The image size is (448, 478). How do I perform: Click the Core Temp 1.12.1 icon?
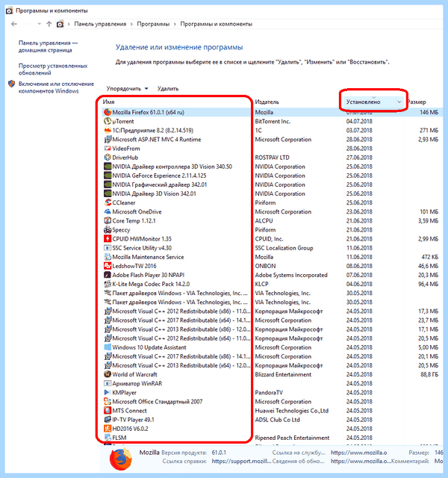[x=108, y=221]
